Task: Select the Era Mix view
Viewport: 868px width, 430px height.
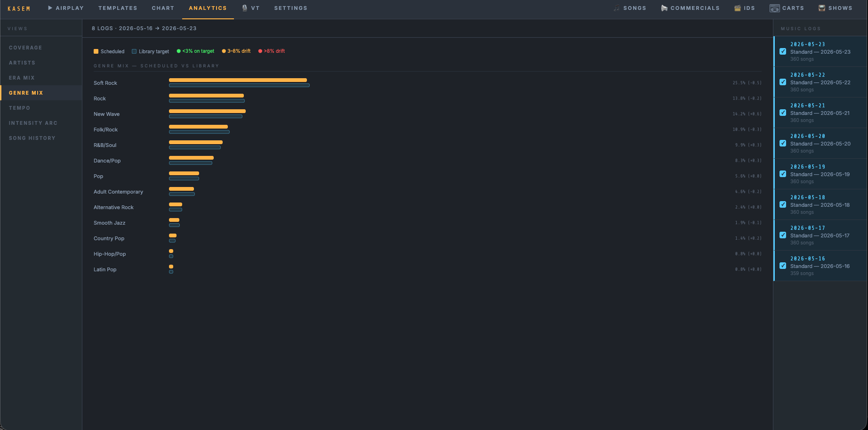Action: tap(41, 78)
